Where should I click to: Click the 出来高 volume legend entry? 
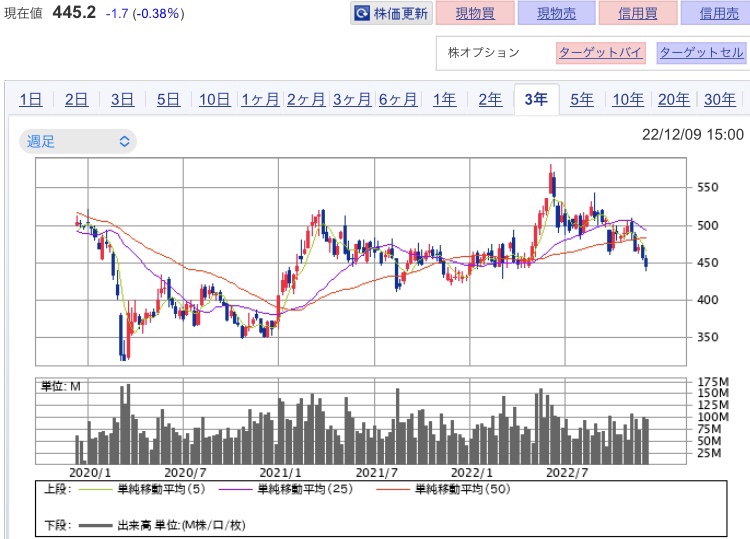162,525
